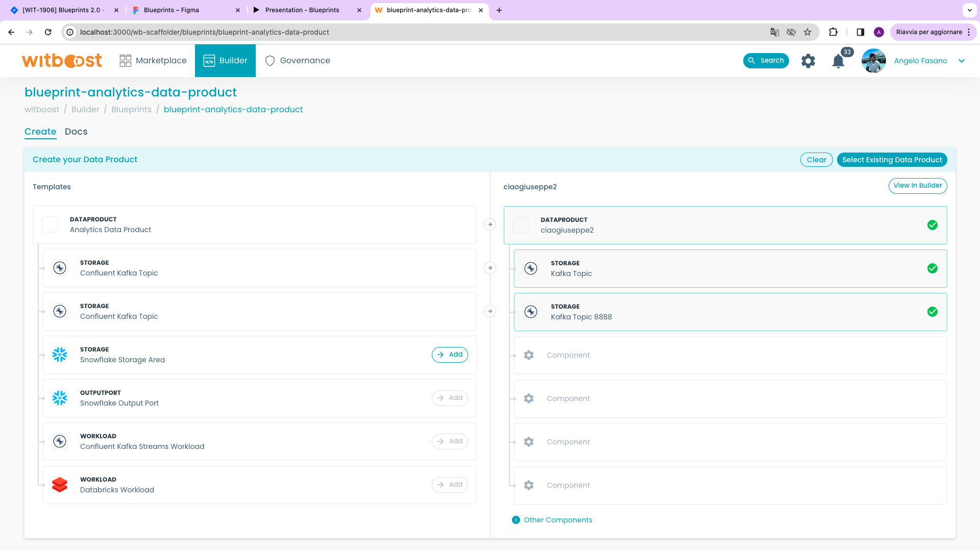
Task: Click the Databricks Workload red icon
Action: pos(60,485)
